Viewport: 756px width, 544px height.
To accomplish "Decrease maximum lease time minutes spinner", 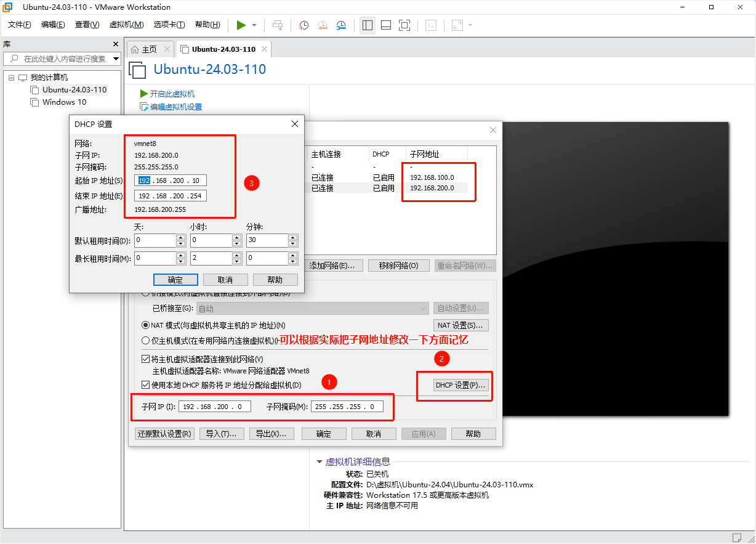I will tap(293, 261).
